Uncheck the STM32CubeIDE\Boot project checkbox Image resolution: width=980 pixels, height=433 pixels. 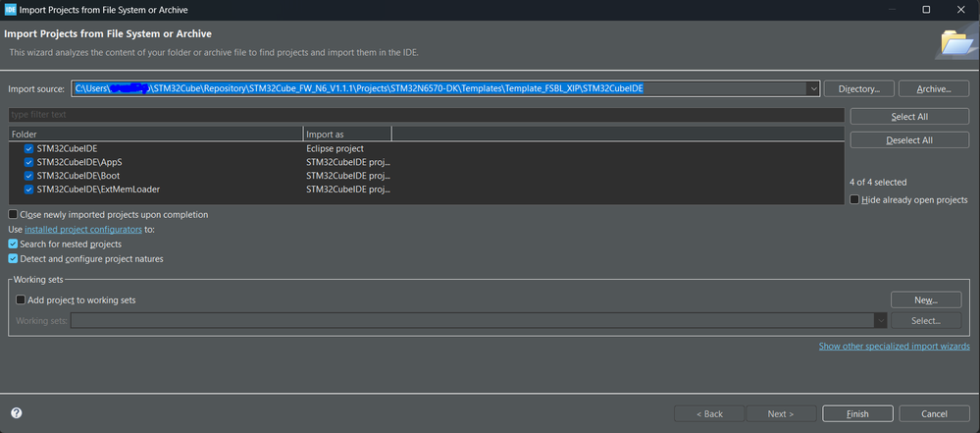click(28, 175)
